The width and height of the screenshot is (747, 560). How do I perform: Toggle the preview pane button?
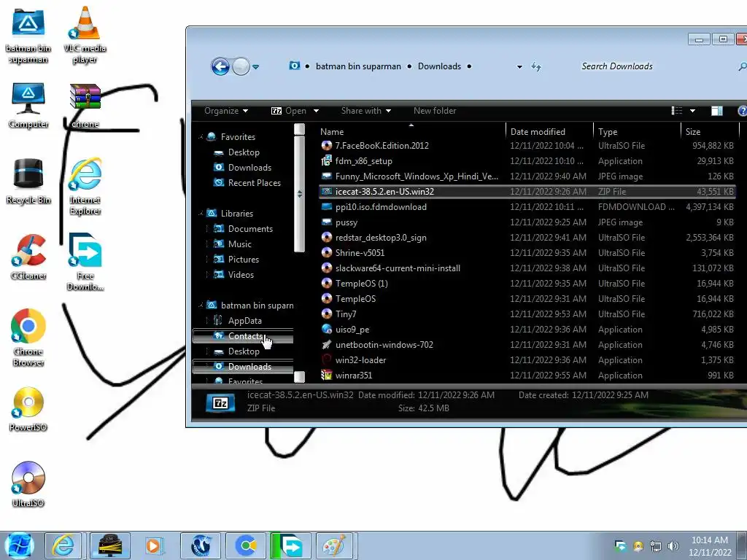pos(716,111)
